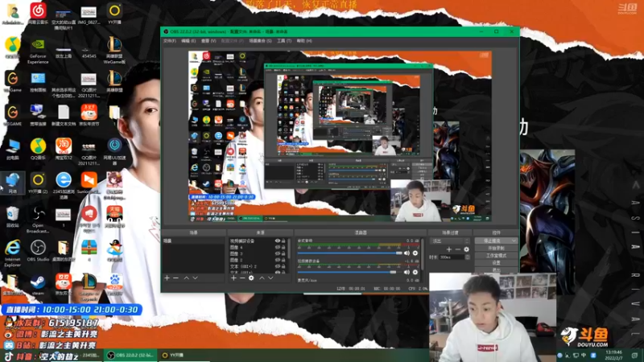Toggle visibility of 图像 4 source
This screenshot has height=362, width=644.
point(278,248)
